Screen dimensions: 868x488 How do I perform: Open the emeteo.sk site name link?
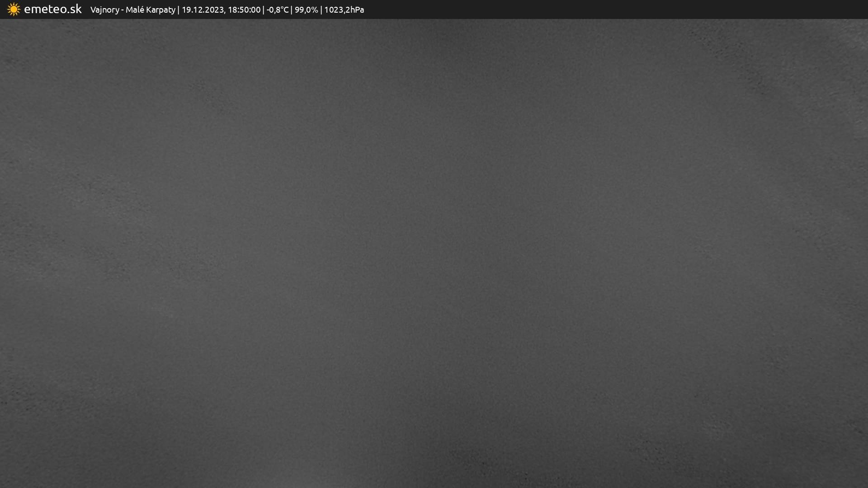tap(52, 9)
